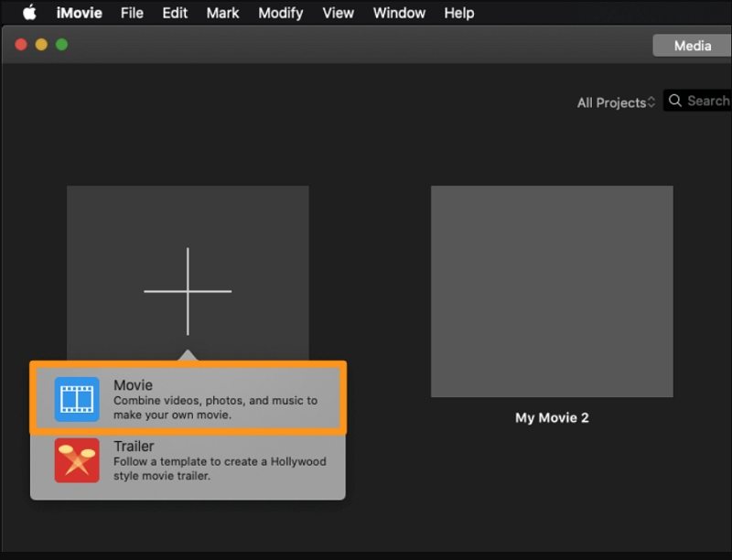Open the Edit menu

175,13
